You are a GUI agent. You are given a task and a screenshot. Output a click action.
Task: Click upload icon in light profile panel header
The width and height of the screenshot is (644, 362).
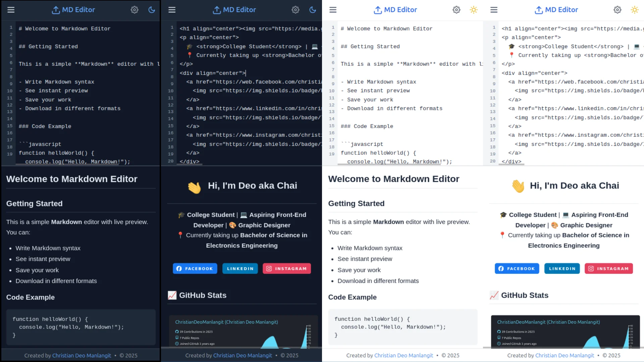539,10
